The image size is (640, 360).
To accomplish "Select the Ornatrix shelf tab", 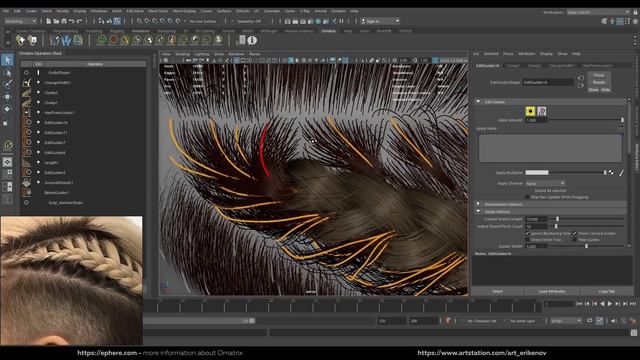I will (x=329, y=31).
